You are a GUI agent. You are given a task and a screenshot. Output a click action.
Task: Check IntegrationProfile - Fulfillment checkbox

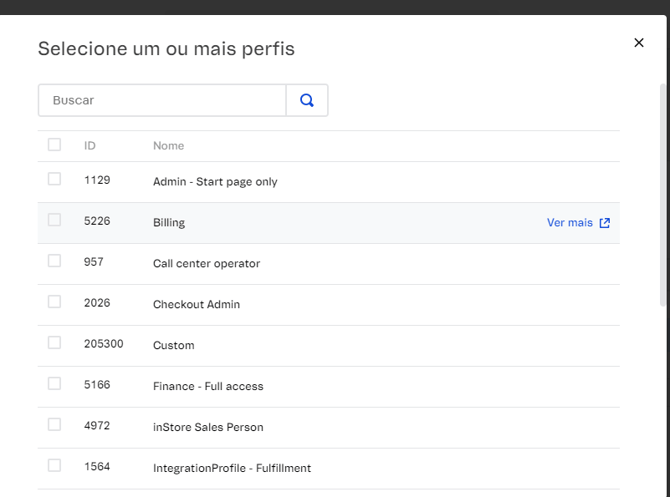coord(54,466)
